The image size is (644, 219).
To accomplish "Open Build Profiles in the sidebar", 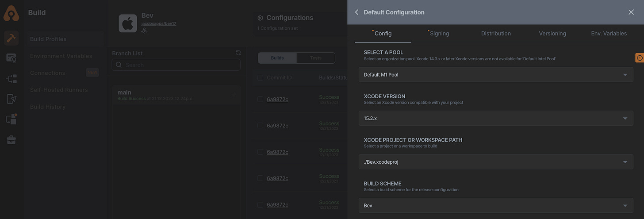I will coord(65,39).
